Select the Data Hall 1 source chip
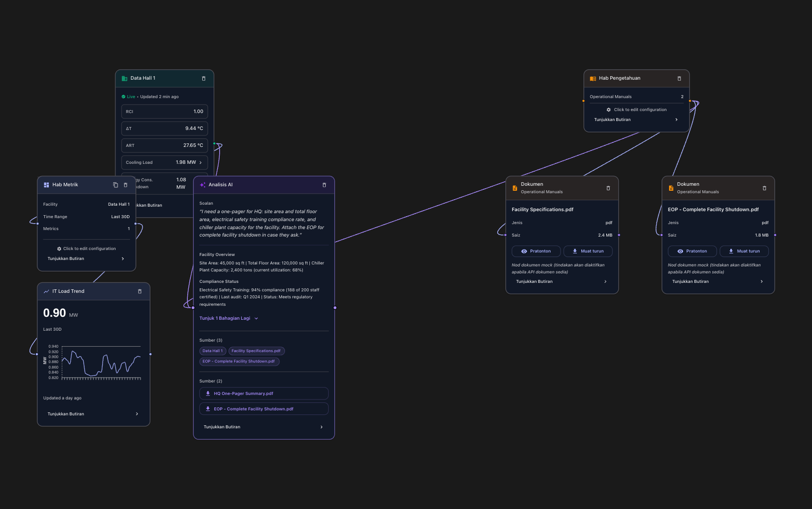Image resolution: width=812 pixels, height=509 pixels. tap(213, 351)
